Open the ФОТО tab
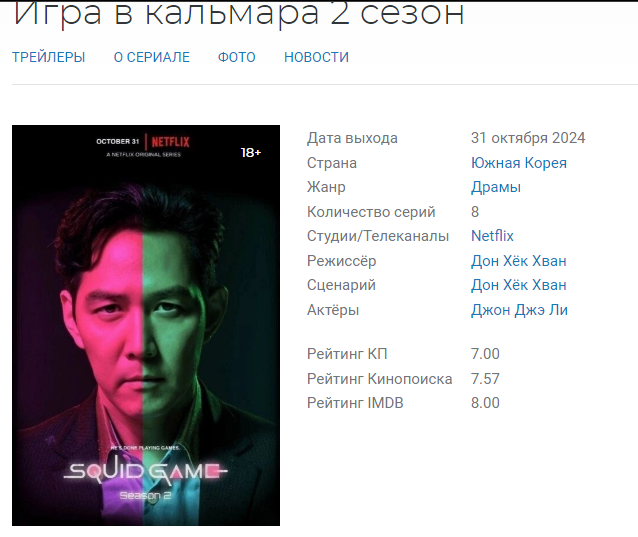638x537 pixels. point(237,57)
